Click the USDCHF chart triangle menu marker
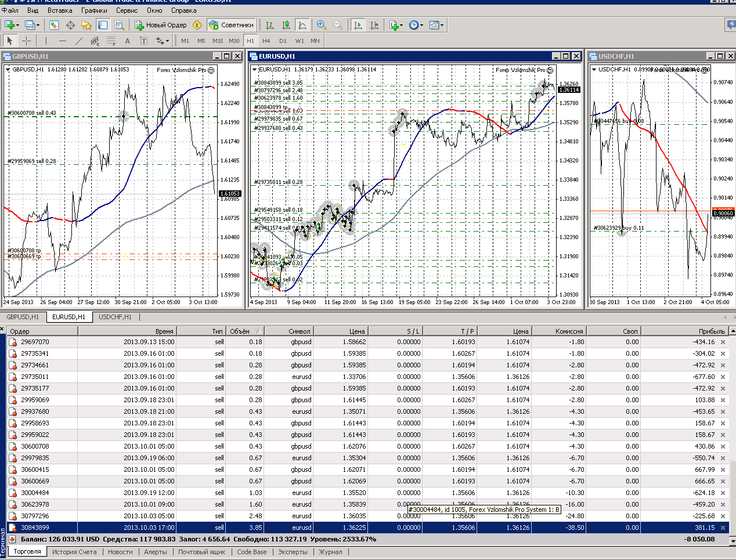The width and height of the screenshot is (736, 560). tap(594, 69)
